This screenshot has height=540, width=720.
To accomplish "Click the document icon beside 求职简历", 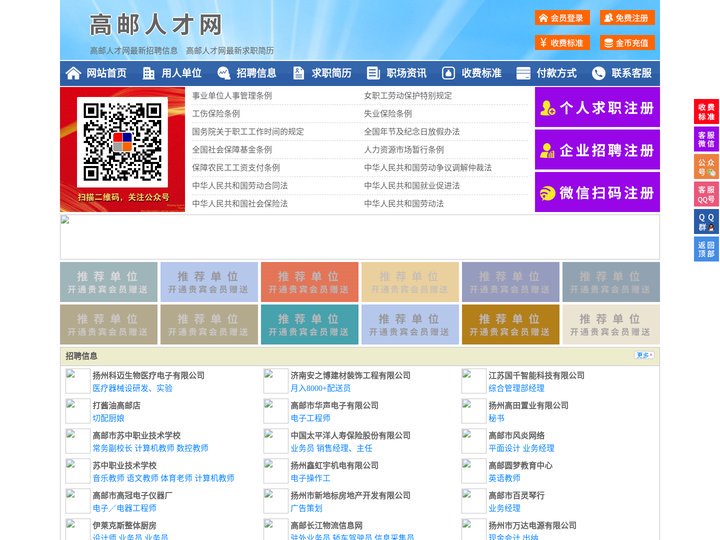I will coord(298,73).
